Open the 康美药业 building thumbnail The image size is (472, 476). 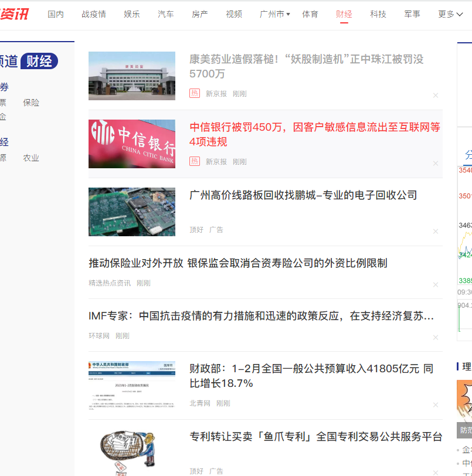click(132, 76)
